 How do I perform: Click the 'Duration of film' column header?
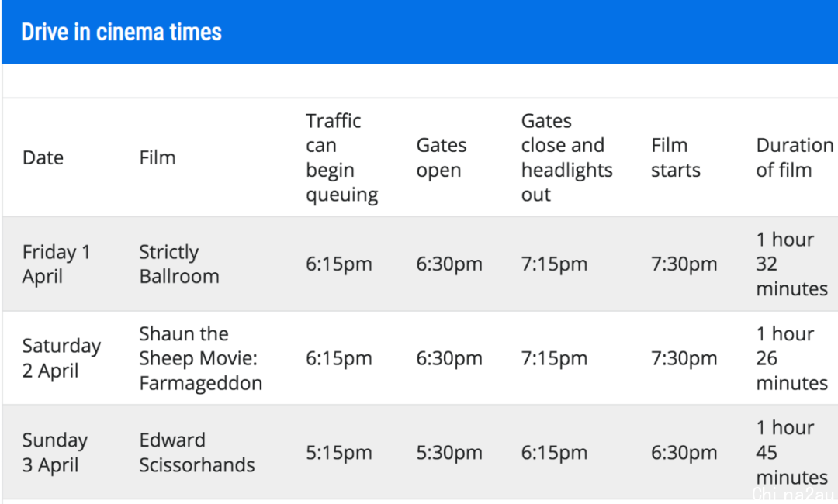click(x=795, y=158)
